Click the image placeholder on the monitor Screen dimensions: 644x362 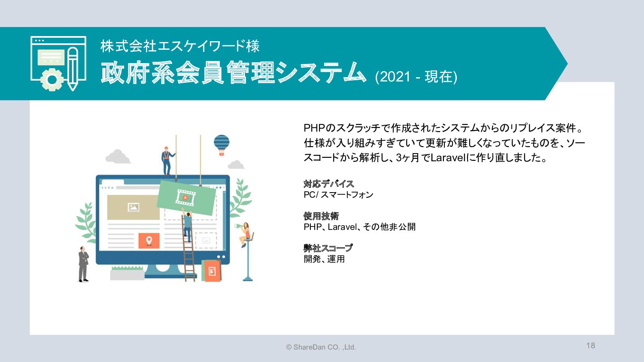pyautogui.click(x=133, y=207)
